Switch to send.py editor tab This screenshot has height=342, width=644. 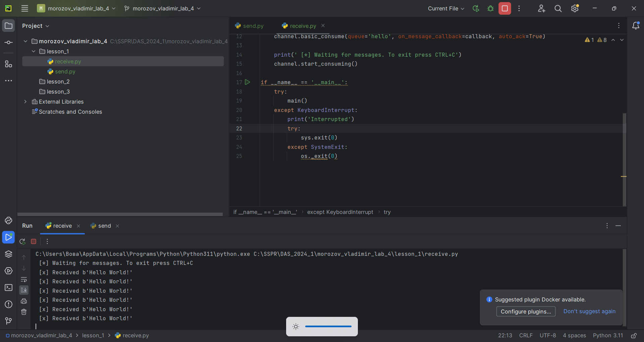249,26
